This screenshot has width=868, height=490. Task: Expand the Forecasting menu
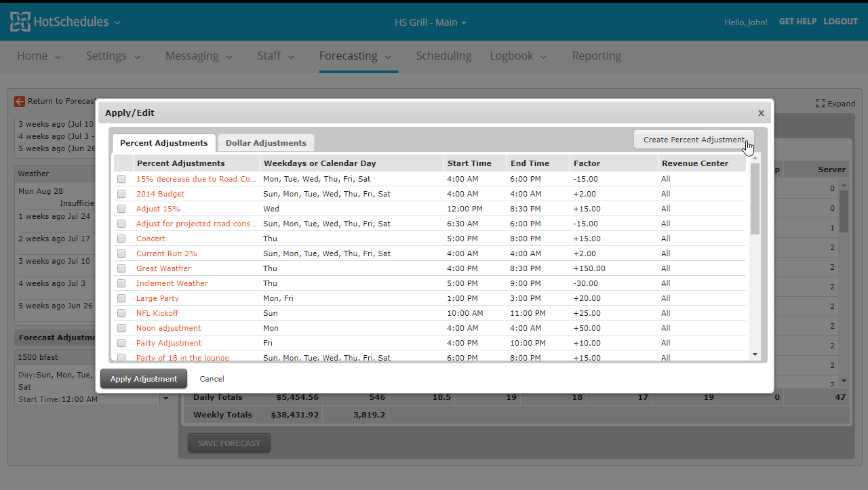(355, 56)
